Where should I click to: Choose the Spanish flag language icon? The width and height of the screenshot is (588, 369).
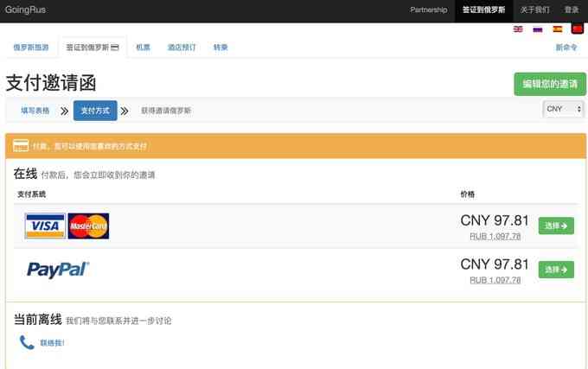(x=558, y=29)
